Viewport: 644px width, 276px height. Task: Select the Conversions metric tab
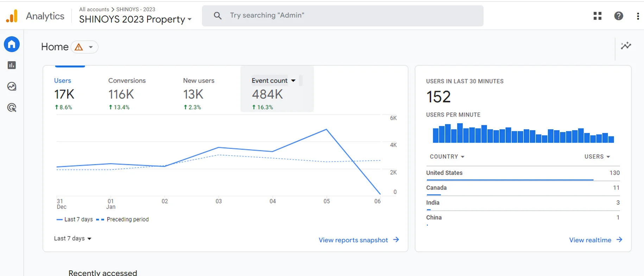tap(127, 94)
